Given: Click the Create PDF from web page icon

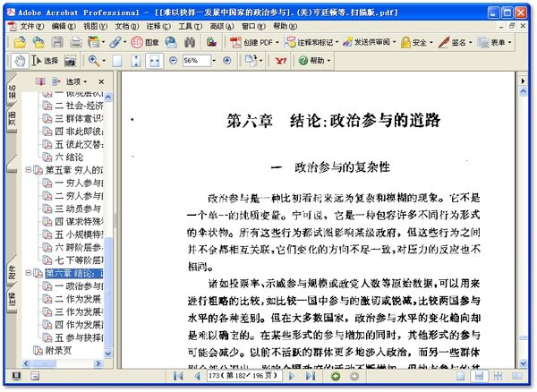Looking at the screenshot, I should [38, 42].
